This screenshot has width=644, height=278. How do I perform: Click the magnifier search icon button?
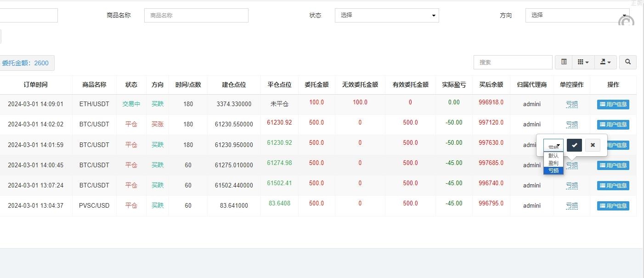click(x=627, y=62)
